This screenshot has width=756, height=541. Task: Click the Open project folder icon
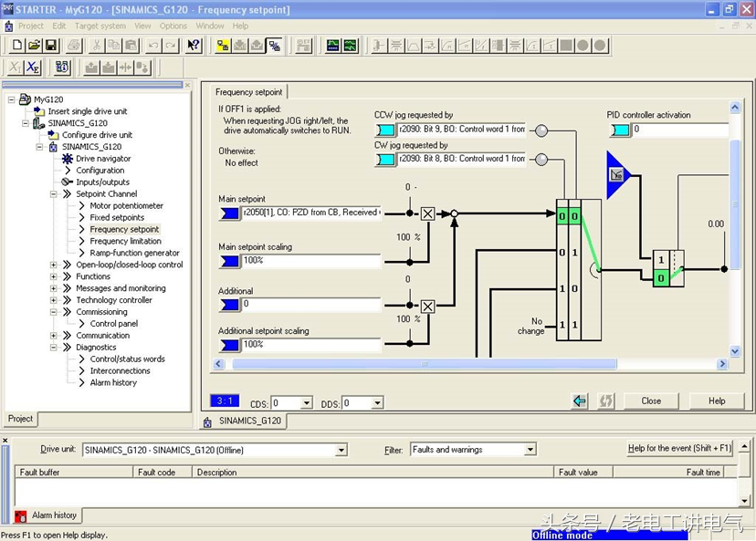(34, 46)
